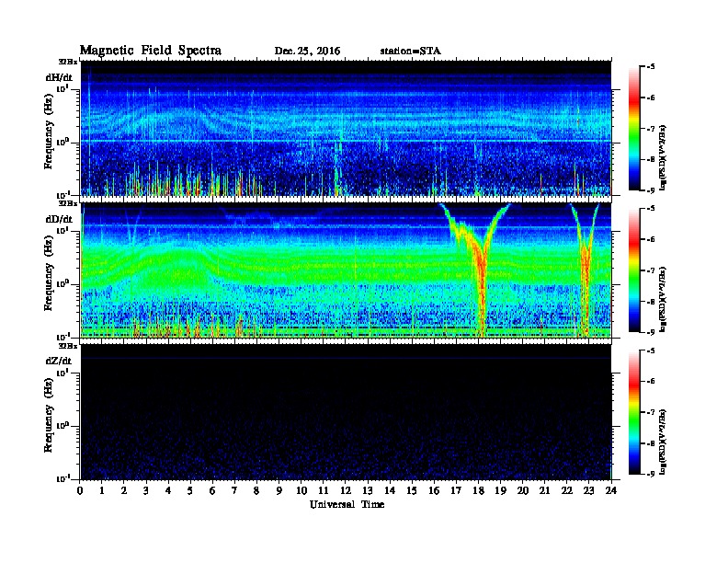Click the dZ/dt colorbar '-5' tick label
Screen dimensions: 728x563
pyautogui.click(x=650, y=350)
